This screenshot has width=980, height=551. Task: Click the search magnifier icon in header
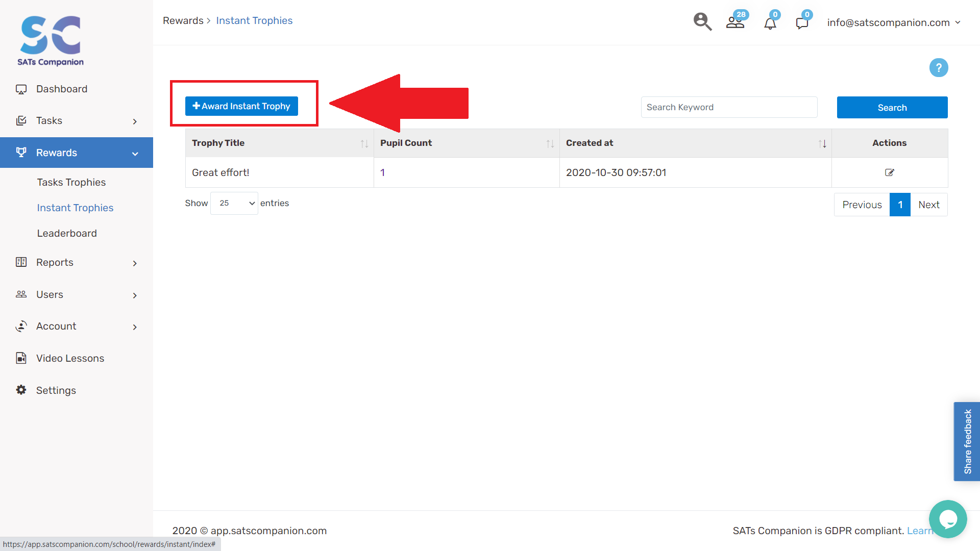[702, 22]
